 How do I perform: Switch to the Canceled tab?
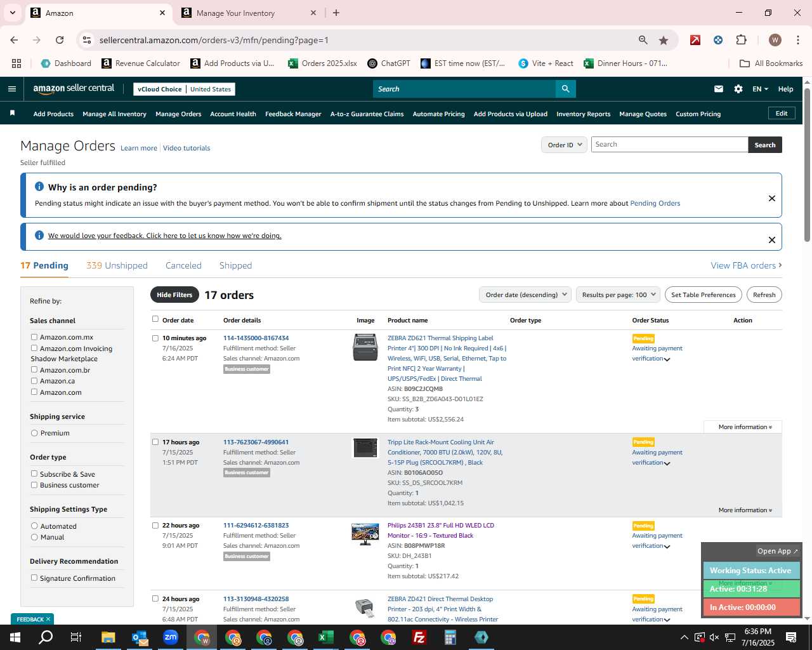(183, 265)
